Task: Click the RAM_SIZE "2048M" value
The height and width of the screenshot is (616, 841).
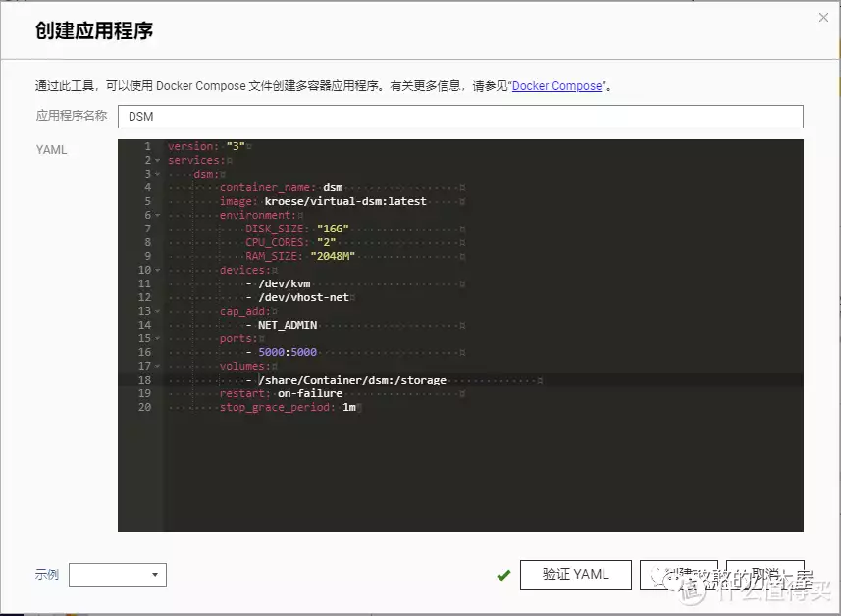Action: 333,256
